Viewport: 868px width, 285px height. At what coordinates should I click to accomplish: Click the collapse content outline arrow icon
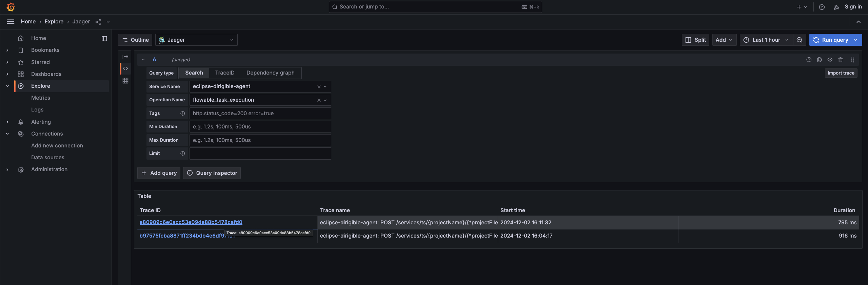[x=125, y=57]
